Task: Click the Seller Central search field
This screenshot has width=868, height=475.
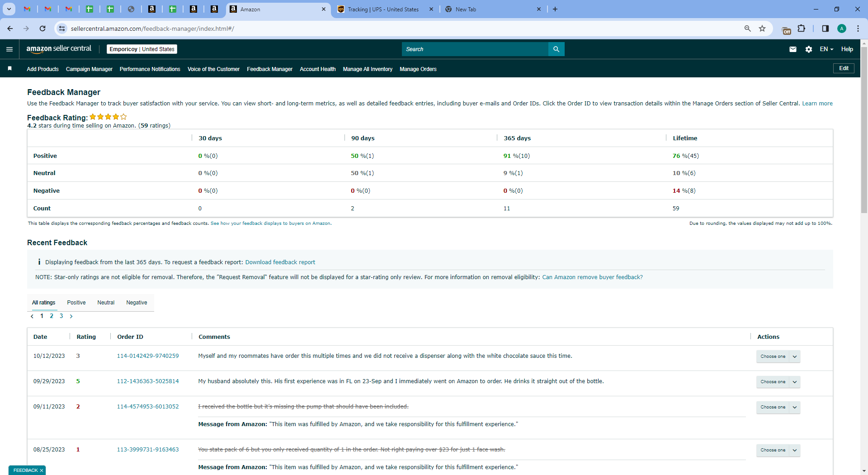Action: [475, 49]
